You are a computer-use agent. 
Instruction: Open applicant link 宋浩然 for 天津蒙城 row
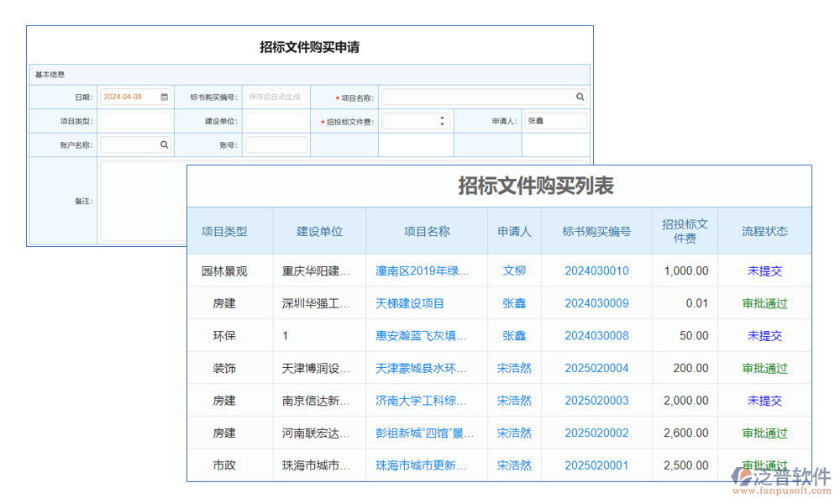tap(514, 368)
